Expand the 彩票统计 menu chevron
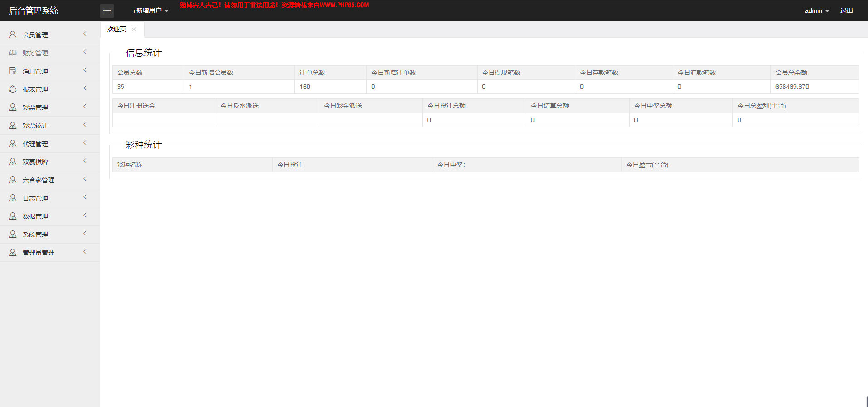The height and width of the screenshot is (407, 868). point(85,125)
